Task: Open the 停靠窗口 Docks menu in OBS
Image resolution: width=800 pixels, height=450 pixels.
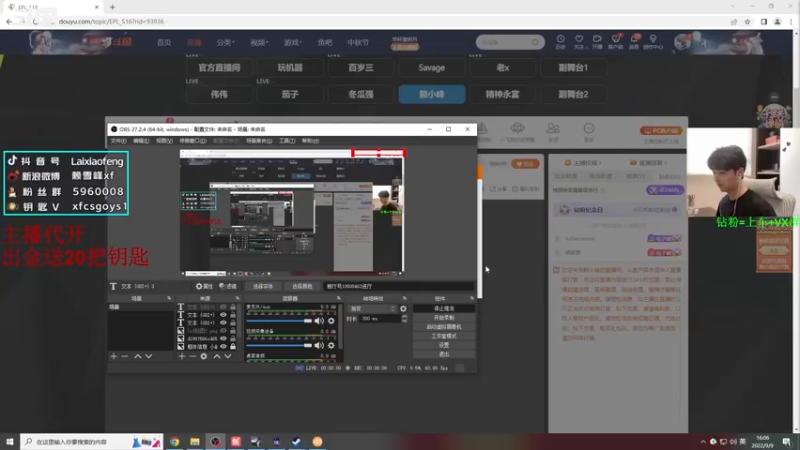Action: click(193, 141)
